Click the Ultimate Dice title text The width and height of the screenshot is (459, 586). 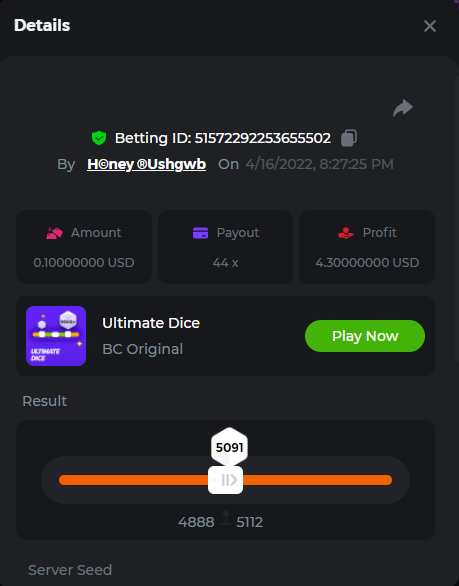(x=151, y=323)
